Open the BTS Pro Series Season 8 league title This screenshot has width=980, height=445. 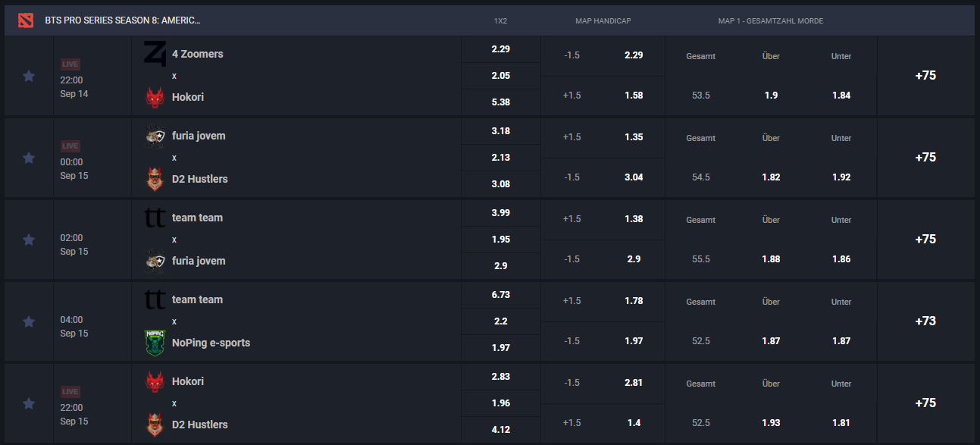123,20
